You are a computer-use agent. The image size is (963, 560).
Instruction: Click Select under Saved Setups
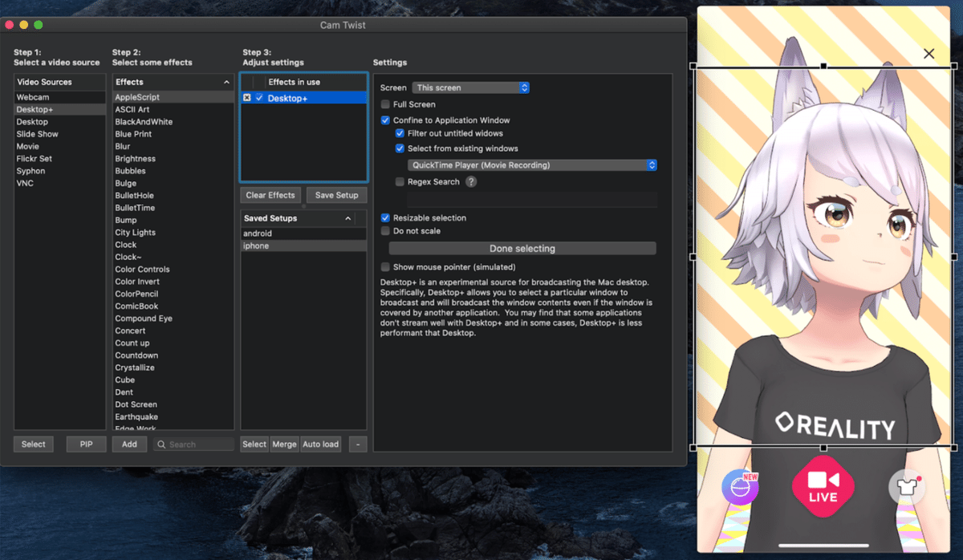point(254,444)
